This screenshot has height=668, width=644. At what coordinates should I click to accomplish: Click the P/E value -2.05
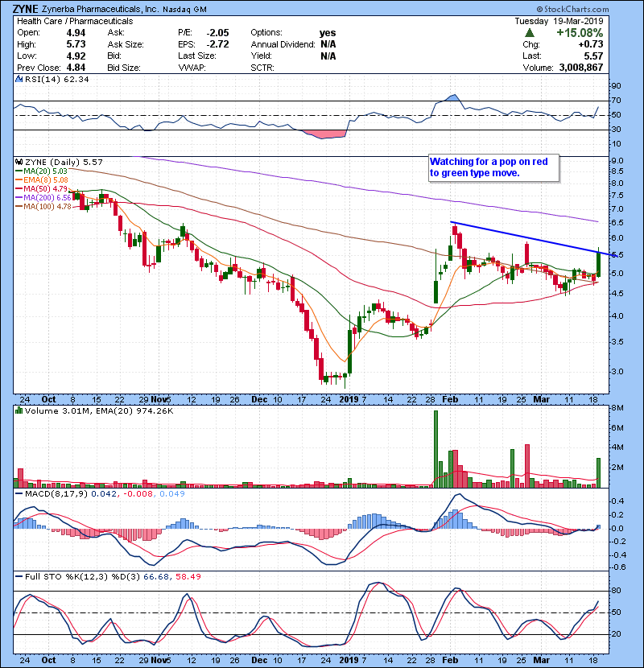[217, 33]
